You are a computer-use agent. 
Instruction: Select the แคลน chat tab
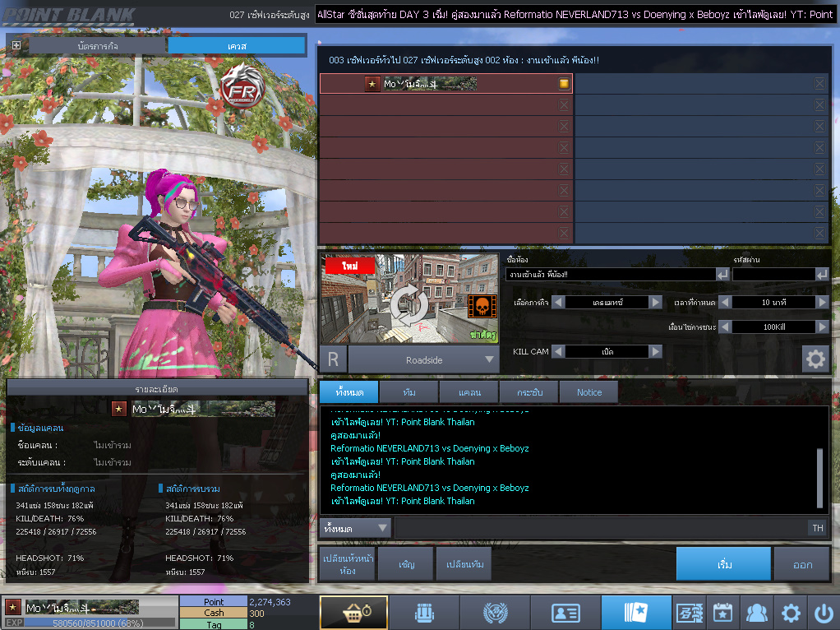[469, 392]
